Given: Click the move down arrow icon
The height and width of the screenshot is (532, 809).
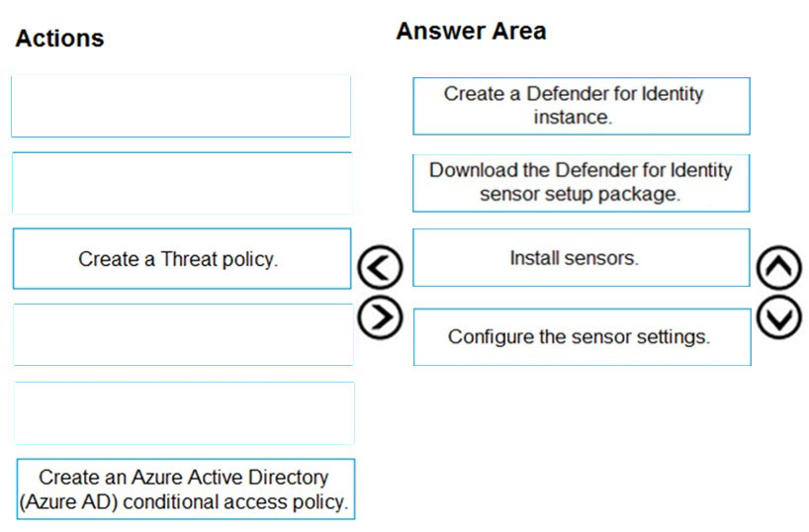Looking at the screenshot, I should coord(779,316).
